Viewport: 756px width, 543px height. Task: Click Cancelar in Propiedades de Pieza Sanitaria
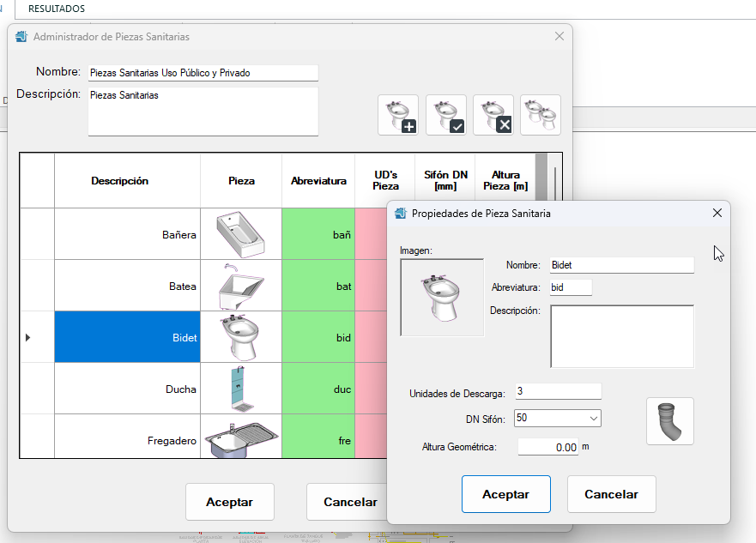tap(611, 494)
